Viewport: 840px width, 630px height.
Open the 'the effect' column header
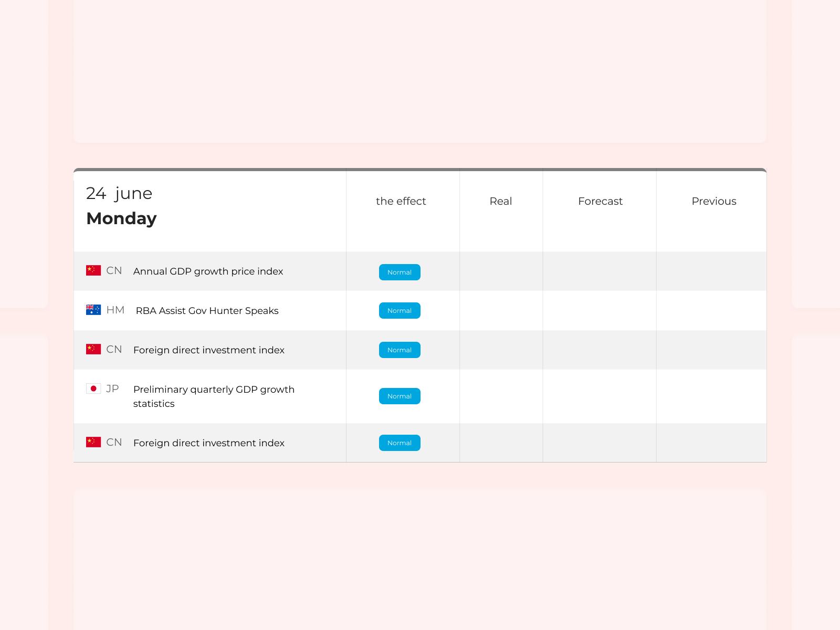[x=401, y=201]
